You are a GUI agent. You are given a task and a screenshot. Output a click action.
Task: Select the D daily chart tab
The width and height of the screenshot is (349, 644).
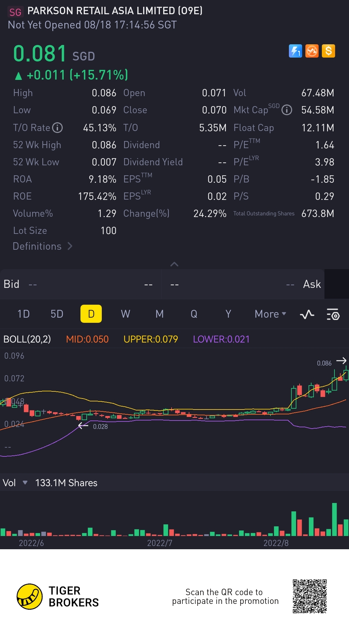tap(91, 314)
